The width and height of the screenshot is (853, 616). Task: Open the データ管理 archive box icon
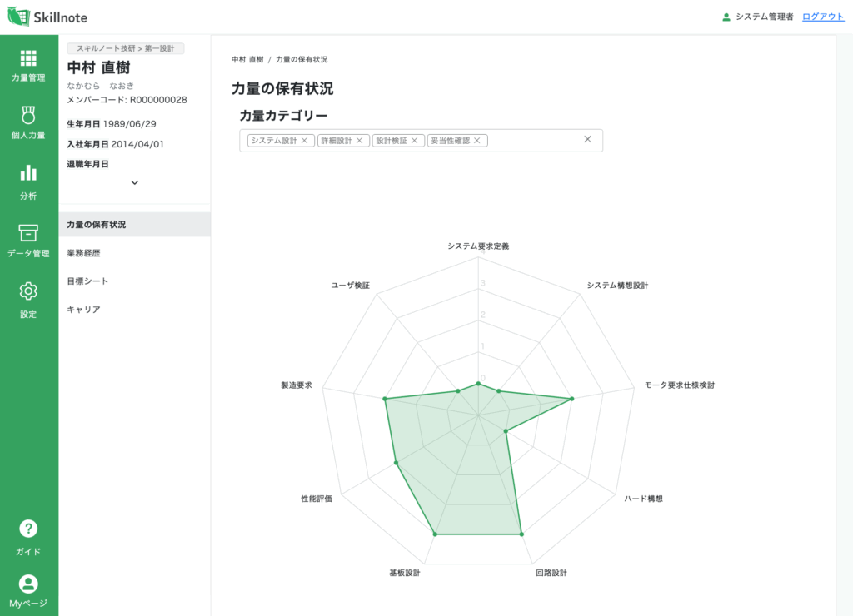pos(28,233)
